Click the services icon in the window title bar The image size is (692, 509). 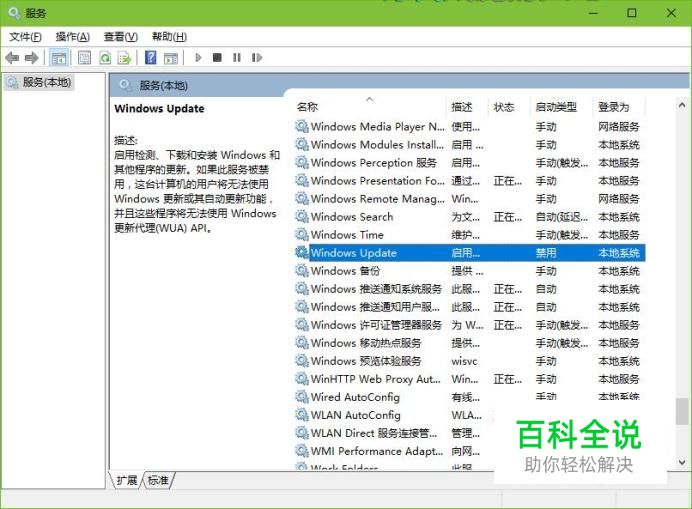click(14, 13)
